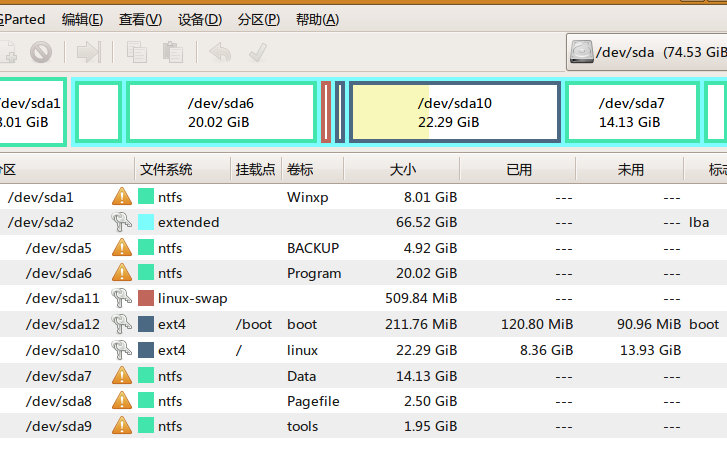
Task: Select the /dev/sda6 block in disk map
Action: [221, 112]
